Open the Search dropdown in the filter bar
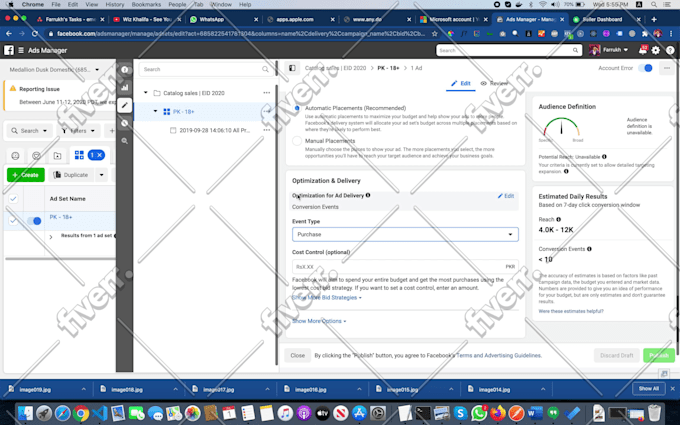Viewport: 680px width, 425px height. 29,131
